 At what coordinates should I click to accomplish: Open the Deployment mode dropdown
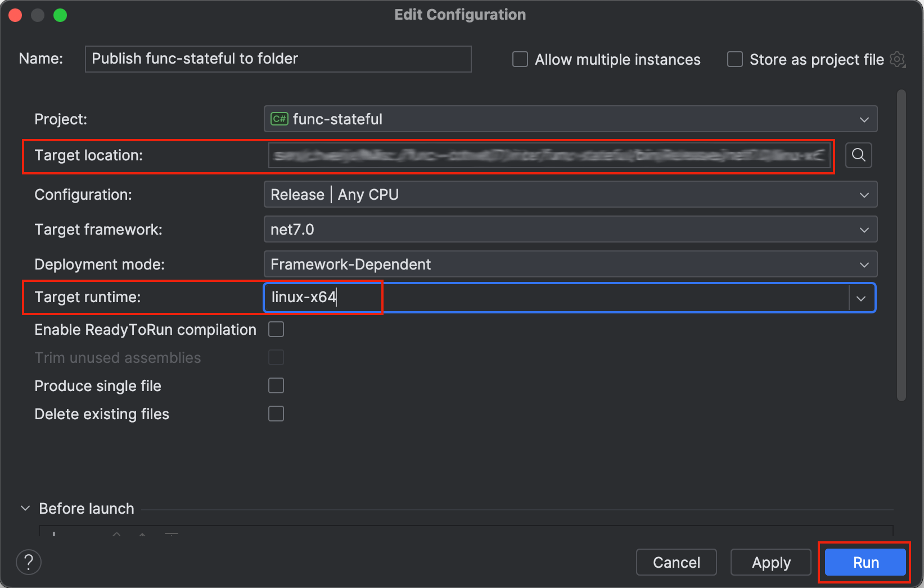pyautogui.click(x=570, y=264)
